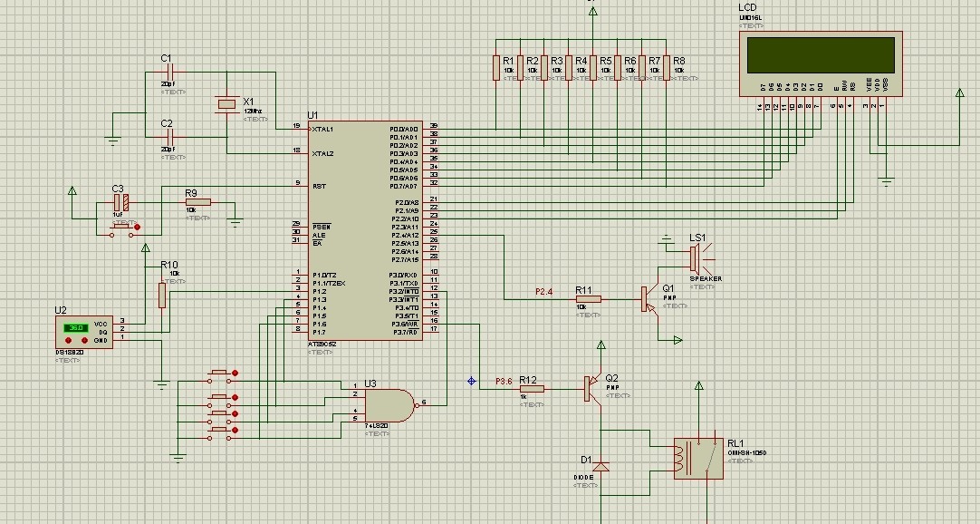Select transistor Q1 symbol

tap(649, 299)
